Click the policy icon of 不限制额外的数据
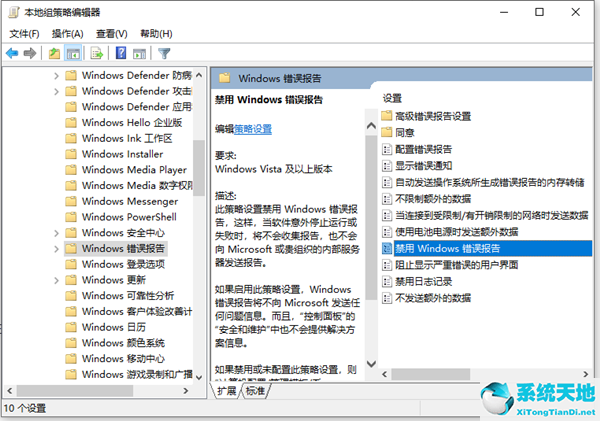The width and height of the screenshot is (600, 421). 387,199
